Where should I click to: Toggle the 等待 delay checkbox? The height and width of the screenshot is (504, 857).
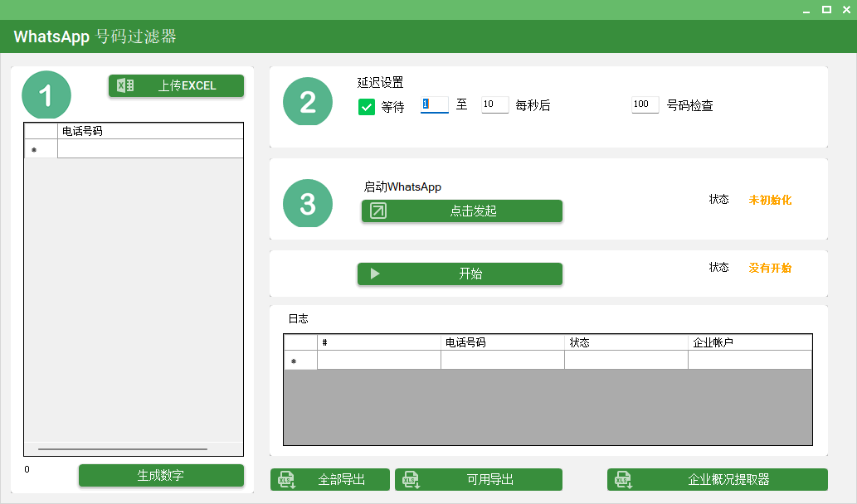367,107
